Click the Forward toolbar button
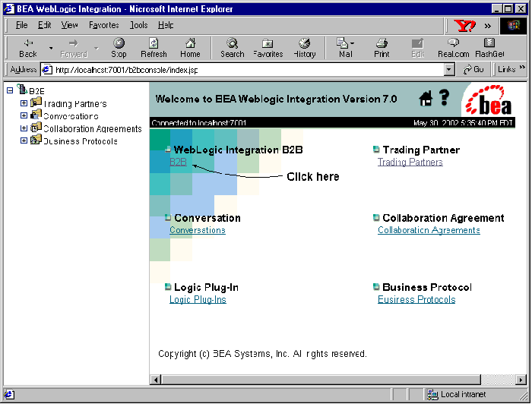532x404 pixels. pos(74,48)
